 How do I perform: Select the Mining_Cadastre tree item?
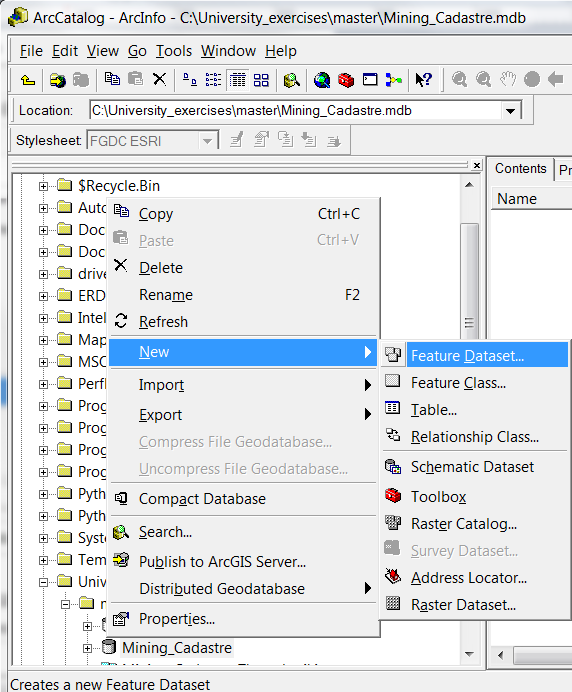177,648
